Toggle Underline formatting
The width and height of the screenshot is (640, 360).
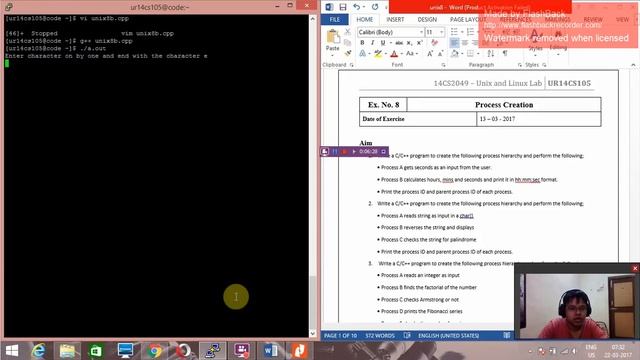click(382, 43)
